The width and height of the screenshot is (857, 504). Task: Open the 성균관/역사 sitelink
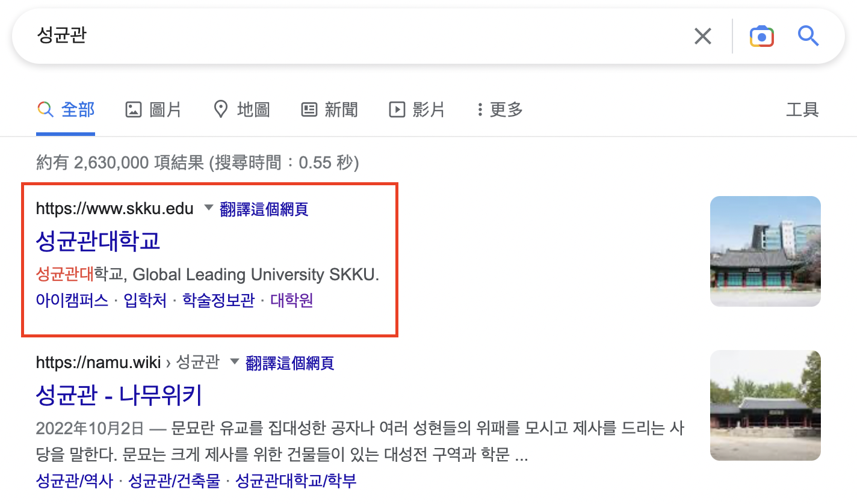(x=75, y=481)
